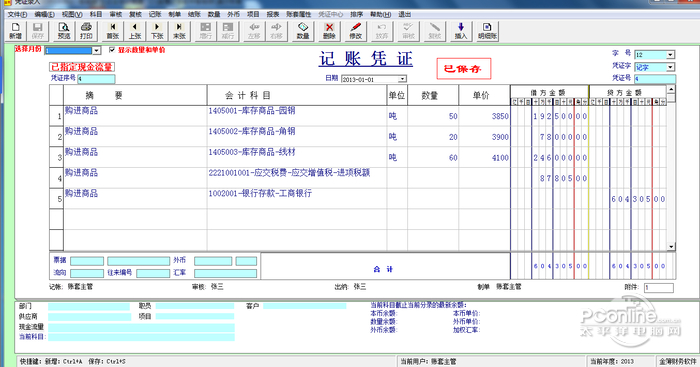Click the 放弃 (discard) toolbar icon
The height and width of the screenshot is (367, 700).
(382, 31)
